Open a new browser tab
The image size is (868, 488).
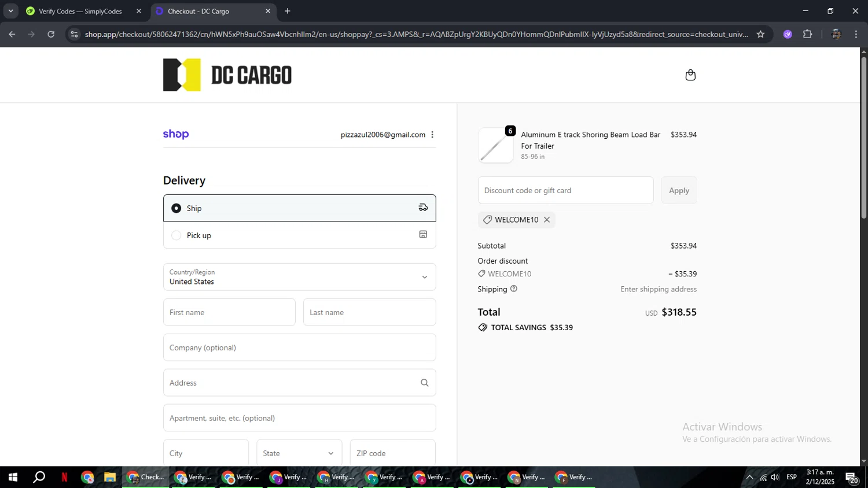(288, 11)
